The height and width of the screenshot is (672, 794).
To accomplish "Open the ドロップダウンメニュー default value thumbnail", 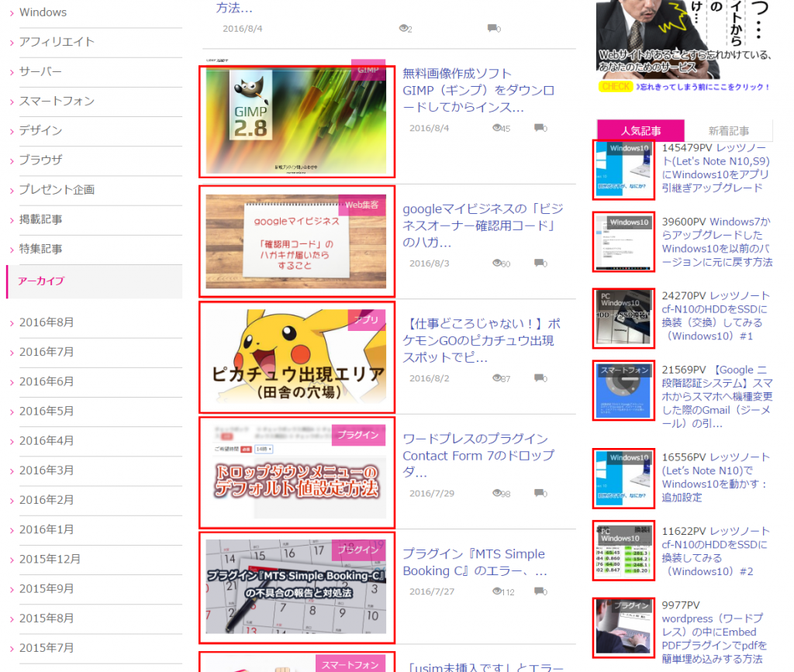I will pos(296,472).
